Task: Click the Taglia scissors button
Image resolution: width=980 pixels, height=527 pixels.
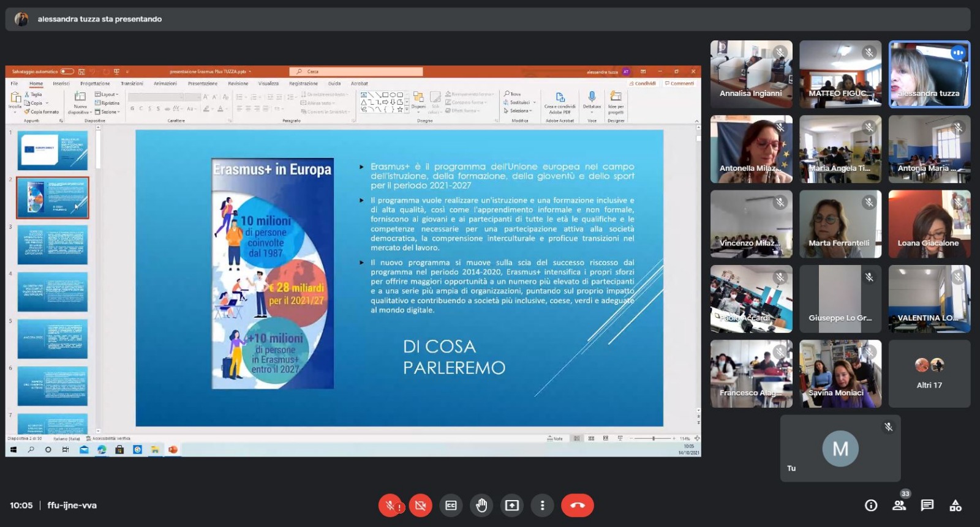Action: coord(34,94)
